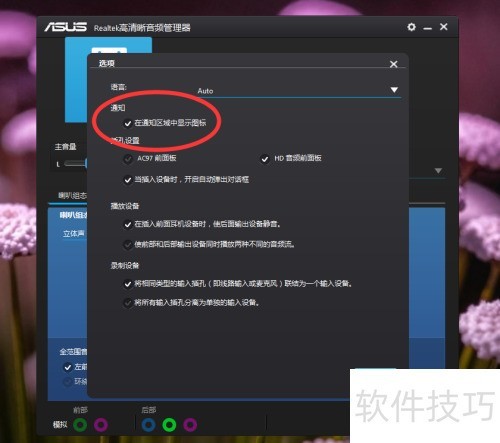Close the 选项 options dialog
The width and height of the screenshot is (500, 443).
click(x=394, y=64)
